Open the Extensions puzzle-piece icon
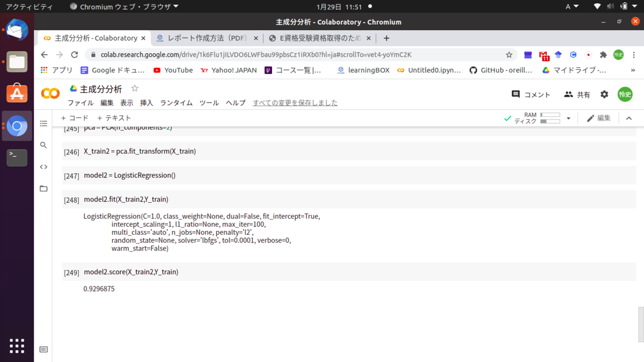644x362 pixels. (x=603, y=55)
